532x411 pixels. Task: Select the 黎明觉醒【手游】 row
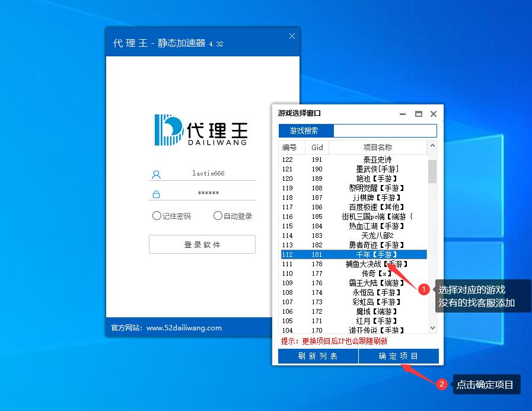(x=354, y=188)
